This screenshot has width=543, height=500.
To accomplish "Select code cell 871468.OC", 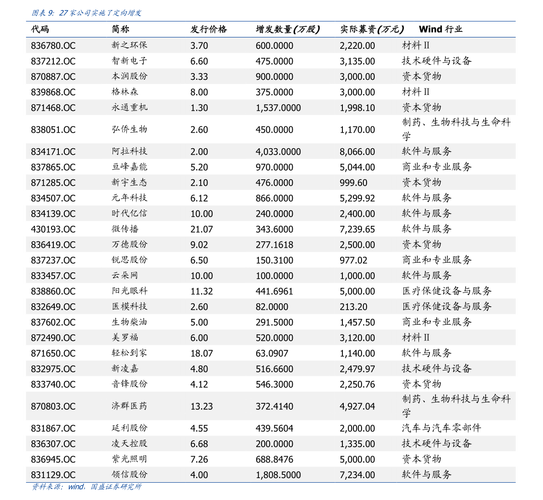I will point(53,108).
